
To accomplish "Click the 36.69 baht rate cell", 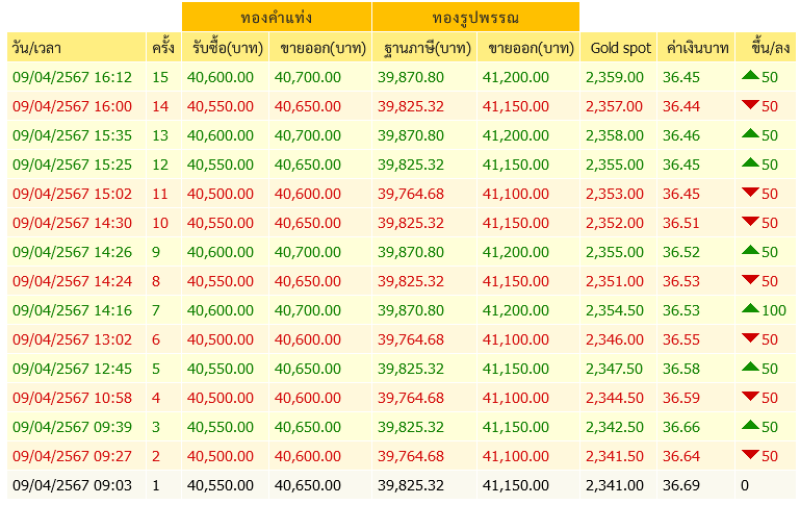I will 681,485.
